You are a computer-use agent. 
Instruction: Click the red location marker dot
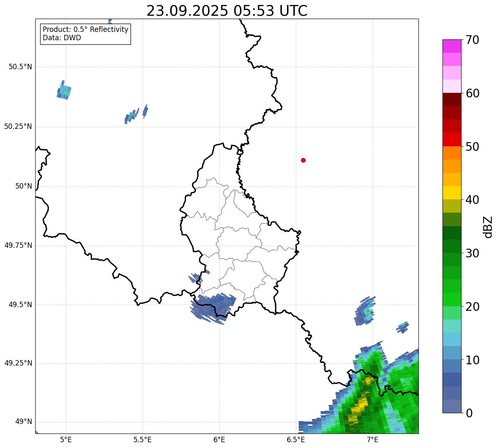tap(303, 160)
